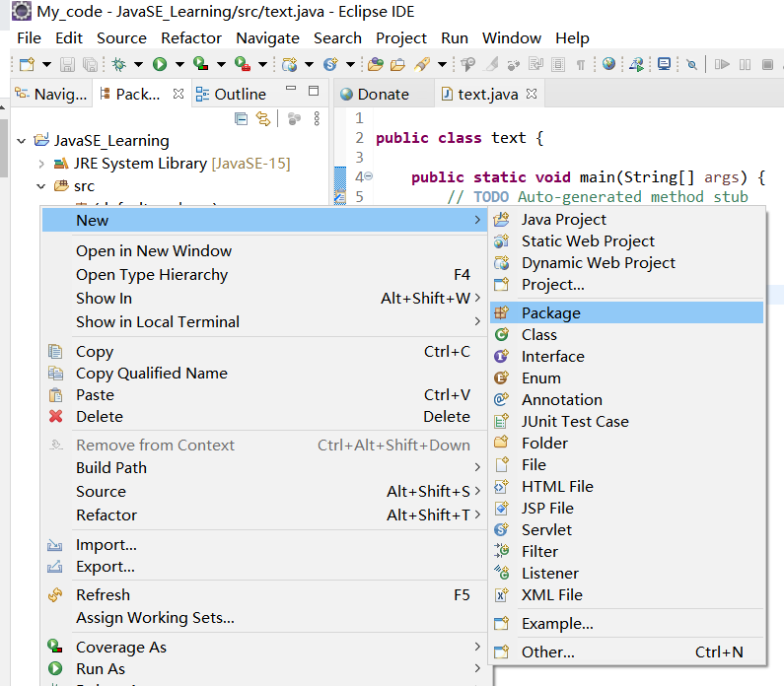Open the Run dropdown arrow
The width and height of the screenshot is (784, 686).
(180, 64)
